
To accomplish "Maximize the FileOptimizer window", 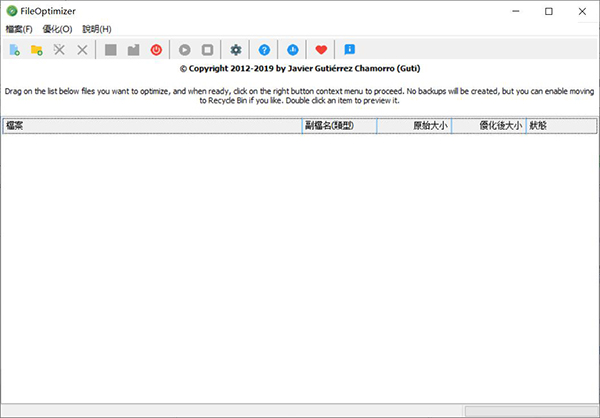I will tap(549, 11).
